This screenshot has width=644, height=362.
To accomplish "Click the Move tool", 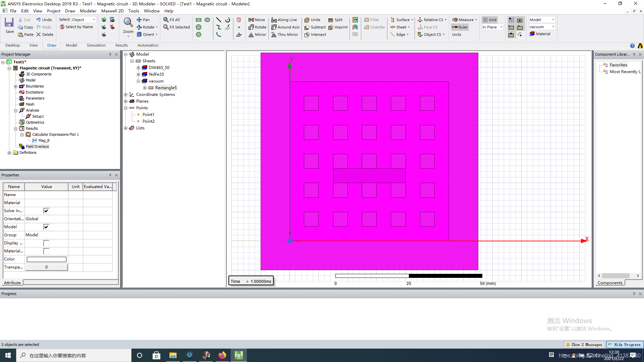I will 257,20.
